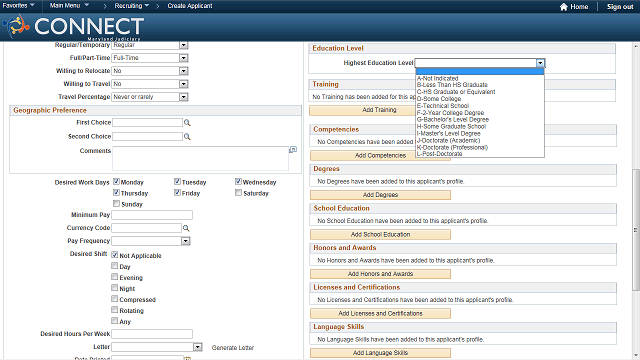640x360 pixels.
Task: Open the Travel Percentage dropdown arrow
Action: coord(184,97)
